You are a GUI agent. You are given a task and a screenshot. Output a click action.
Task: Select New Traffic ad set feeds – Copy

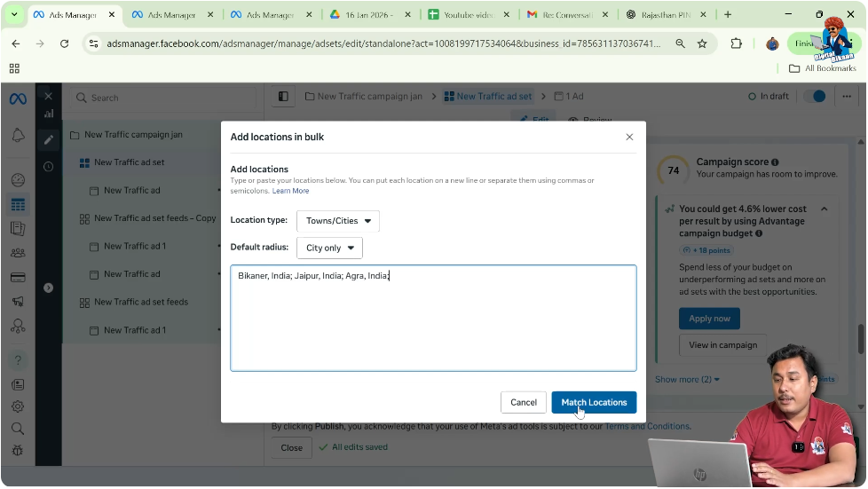click(x=154, y=218)
